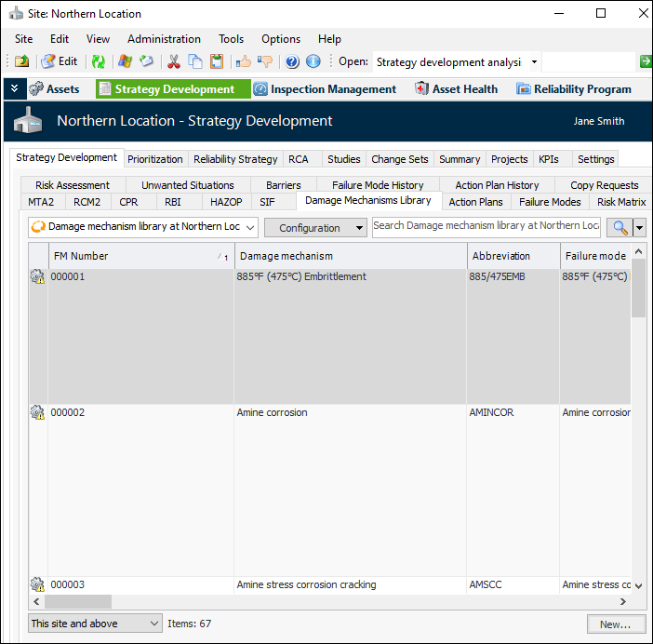This screenshot has height=644, width=653.
Task: Open help via the question mark icon
Action: [292, 61]
